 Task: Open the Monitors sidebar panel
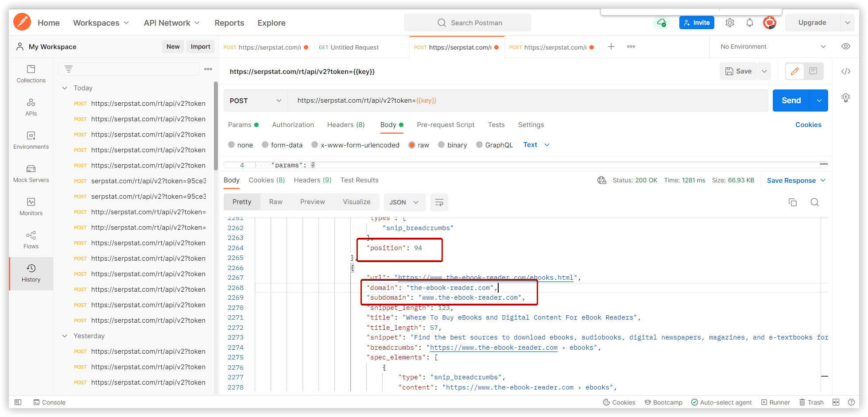31,207
